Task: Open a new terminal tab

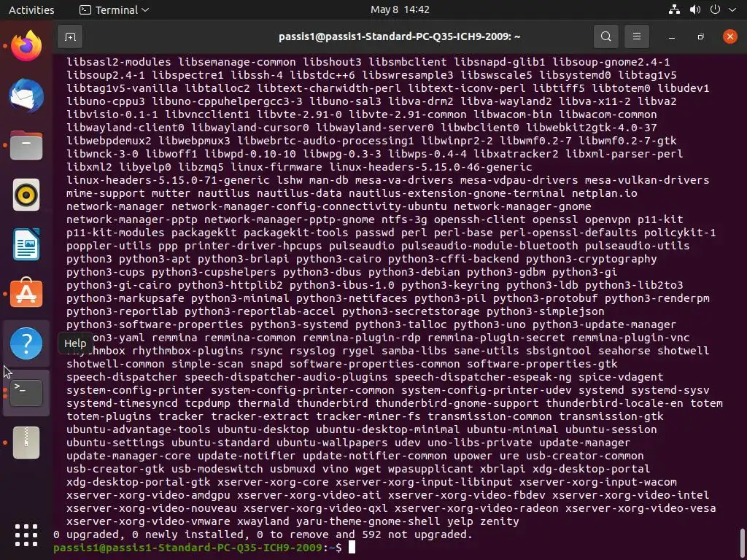Action: tap(70, 36)
